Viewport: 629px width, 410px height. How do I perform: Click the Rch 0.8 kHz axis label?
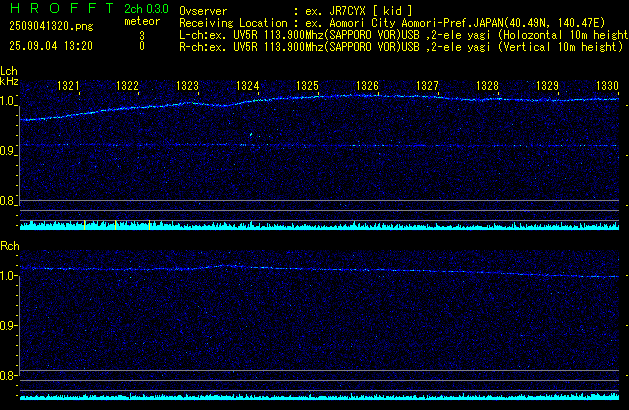7,375
